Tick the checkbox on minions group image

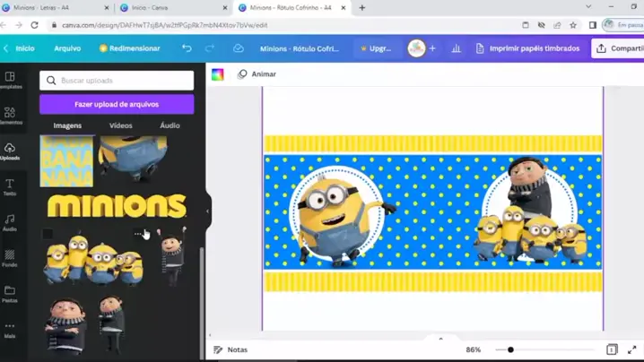pos(48,234)
